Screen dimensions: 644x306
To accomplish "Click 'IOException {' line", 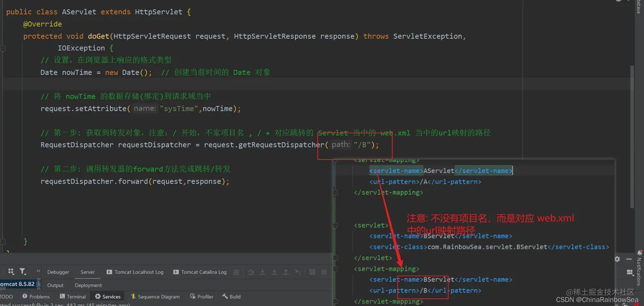I will pos(86,48).
